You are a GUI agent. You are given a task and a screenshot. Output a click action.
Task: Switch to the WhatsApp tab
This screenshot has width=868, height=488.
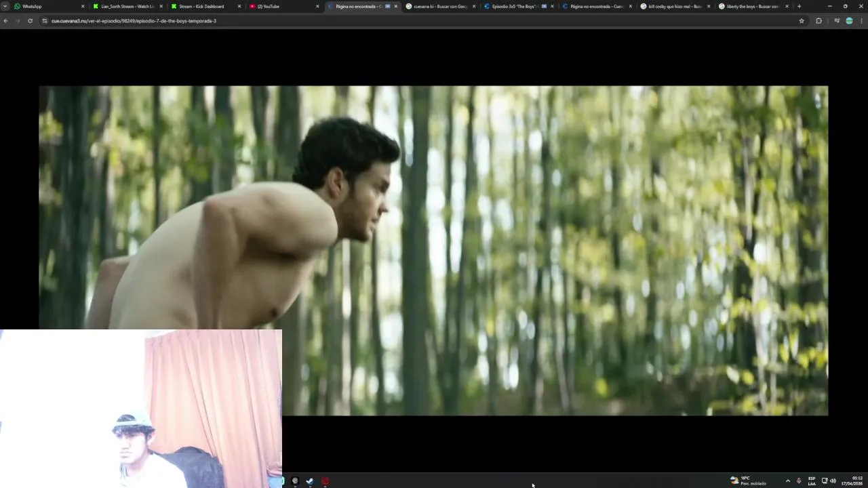[49, 6]
